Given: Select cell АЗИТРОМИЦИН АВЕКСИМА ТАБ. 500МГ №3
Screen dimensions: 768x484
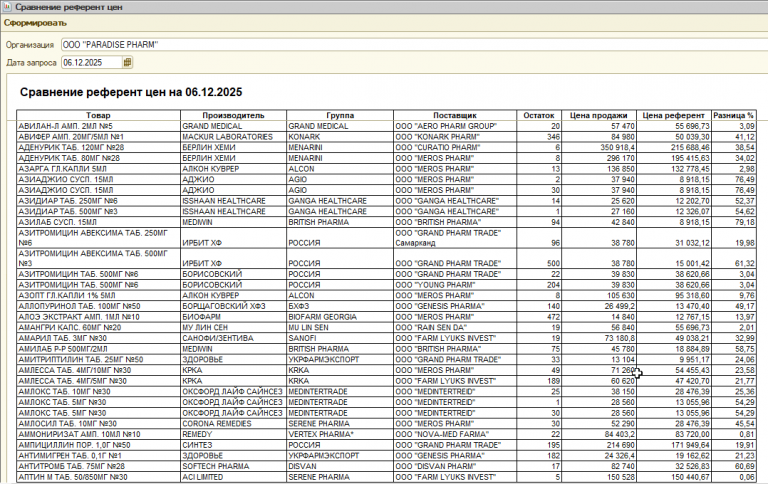Looking at the screenshot, I should click(x=98, y=258).
